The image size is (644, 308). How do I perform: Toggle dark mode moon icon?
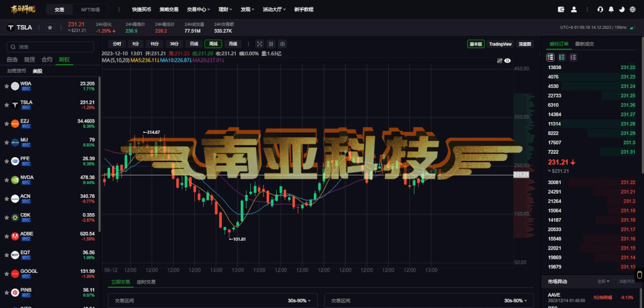pyautogui.click(x=622, y=9)
